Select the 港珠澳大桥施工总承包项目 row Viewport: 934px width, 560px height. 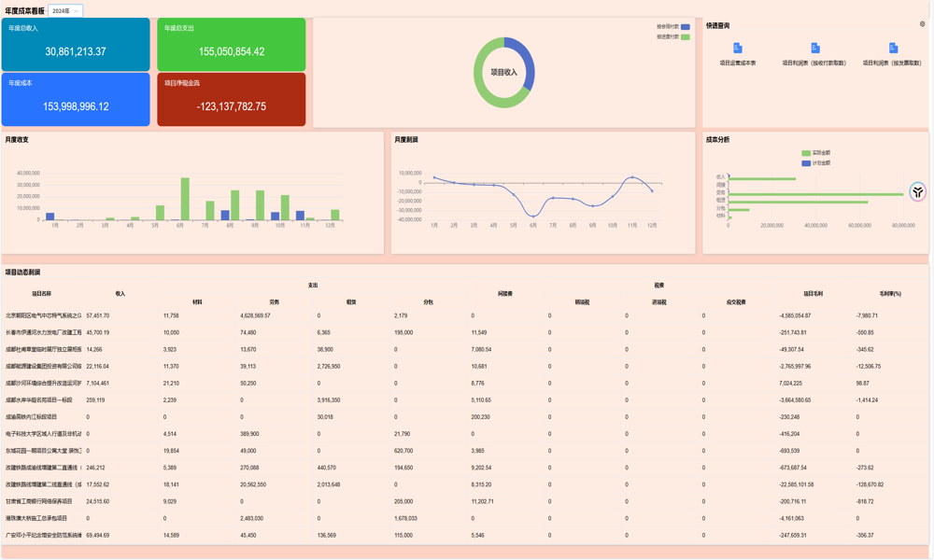pos(37,518)
